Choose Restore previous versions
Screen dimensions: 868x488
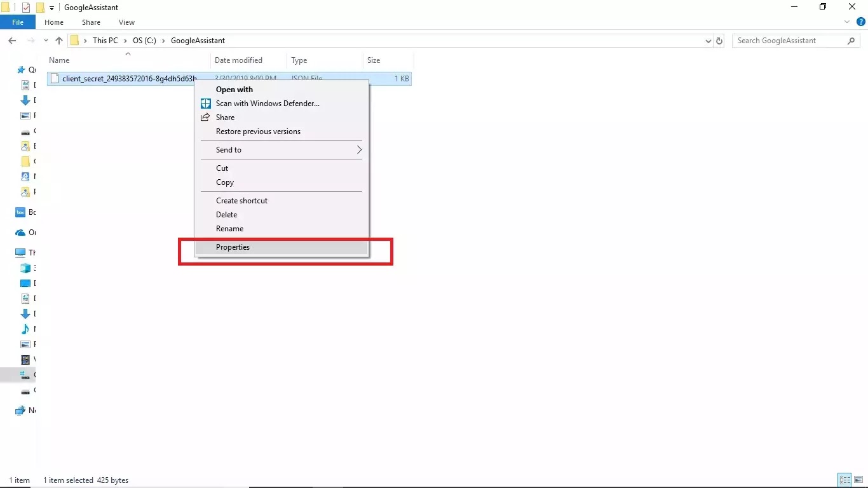click(281, 132)
